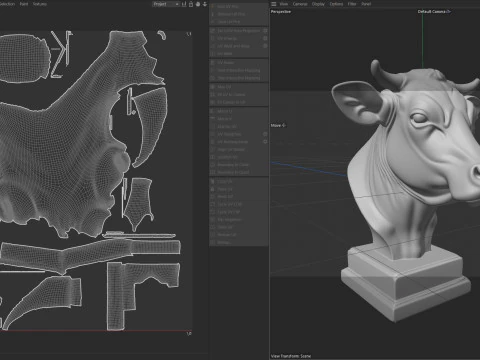Click the Perspective view label
This screenshot has width=480, height=360.
click(x=281, y=12)
